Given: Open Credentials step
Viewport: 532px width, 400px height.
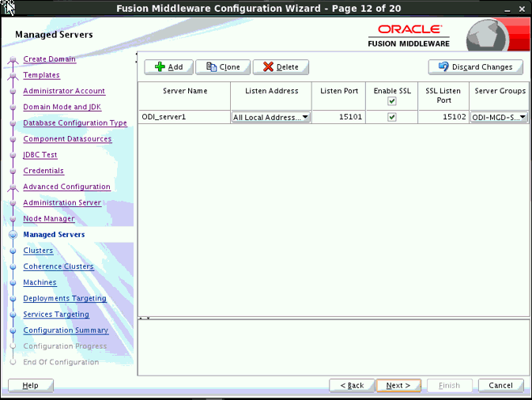Looking at the screenshot, I should [43, 171].
